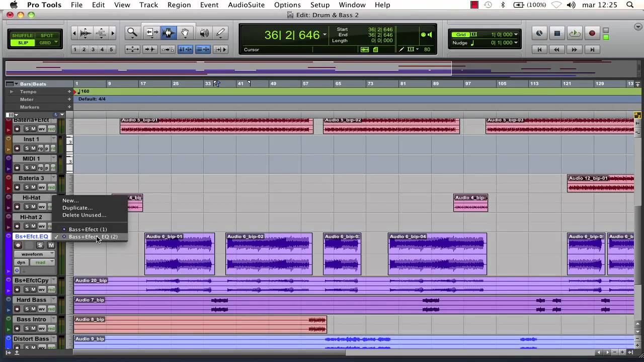Open the Hard Bass playlist selector arrow

click(53, 300)
